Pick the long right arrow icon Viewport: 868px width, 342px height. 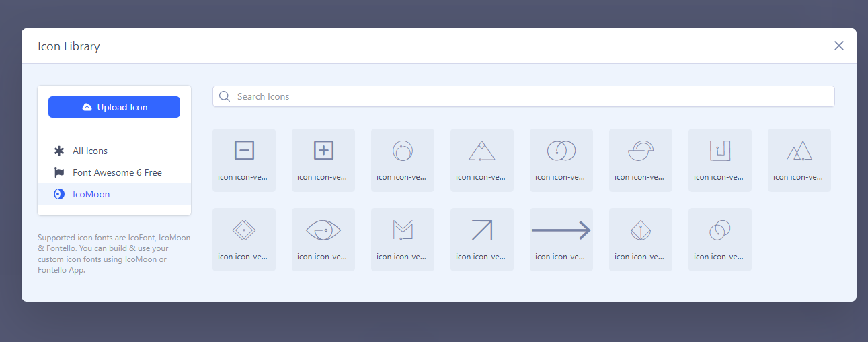pos(561,239)
